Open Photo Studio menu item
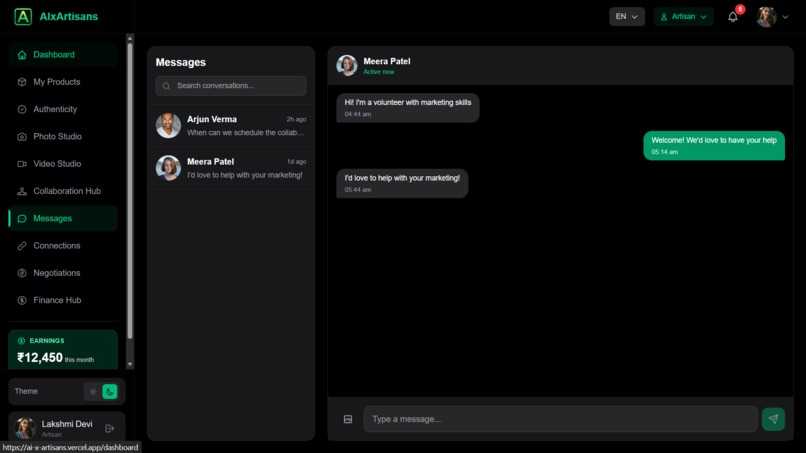 point(63,136)
